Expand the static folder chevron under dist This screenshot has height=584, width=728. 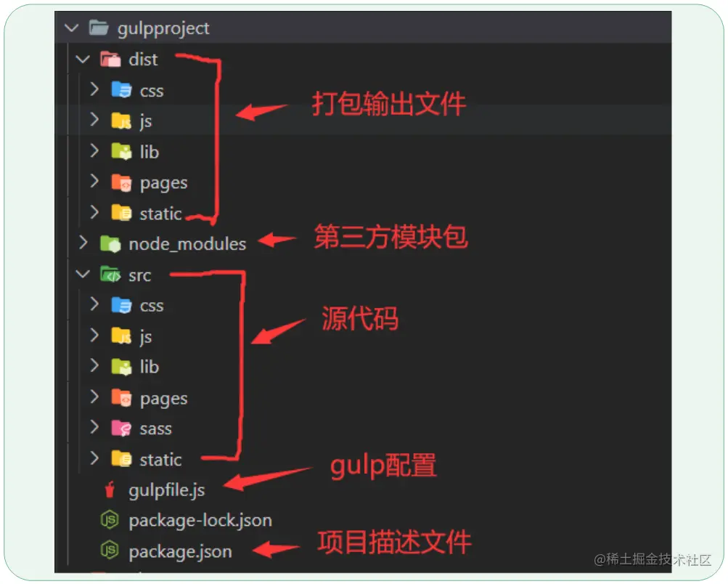coord(94,212)
